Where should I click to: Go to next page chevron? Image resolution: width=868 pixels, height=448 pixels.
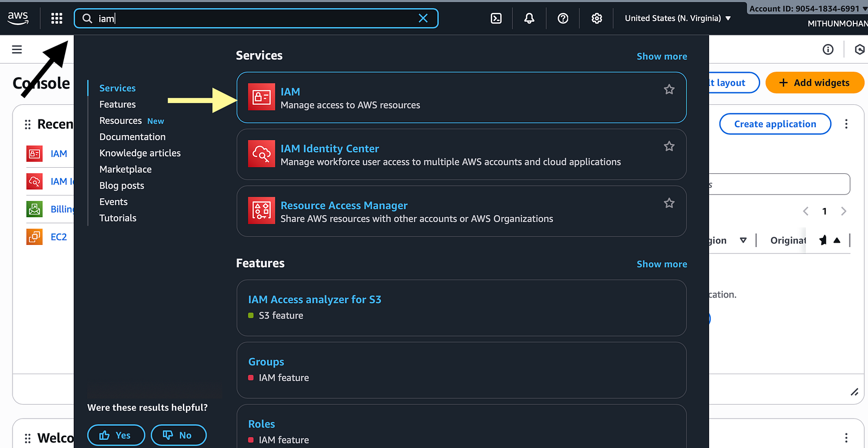[844, 211]
